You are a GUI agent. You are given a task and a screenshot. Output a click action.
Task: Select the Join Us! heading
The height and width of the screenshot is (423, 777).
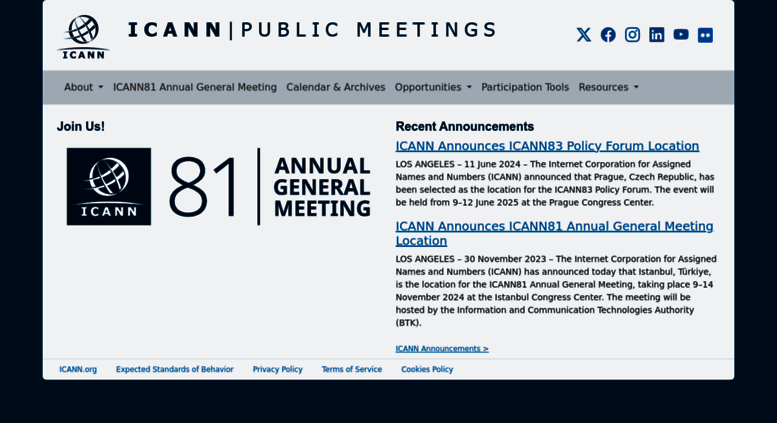tap(81, 127)
